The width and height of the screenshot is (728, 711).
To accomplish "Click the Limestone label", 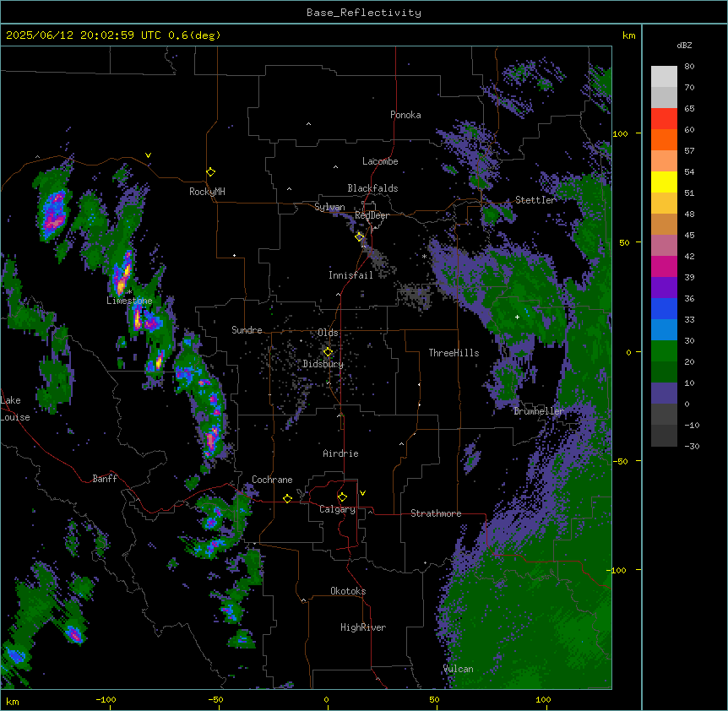I will coord(129,301).
